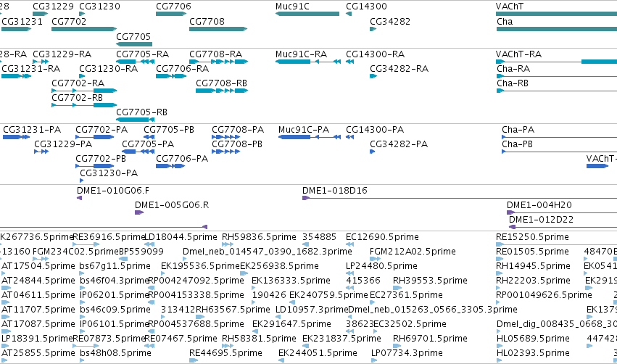Select EST label Dmel_neb_014547_0390_1682.3prime

tap(268, 252)
